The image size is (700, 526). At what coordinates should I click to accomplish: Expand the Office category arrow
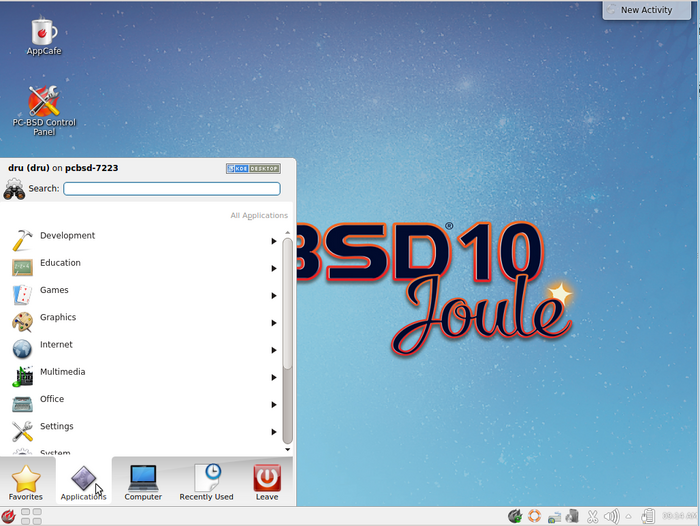click(274, 405)
